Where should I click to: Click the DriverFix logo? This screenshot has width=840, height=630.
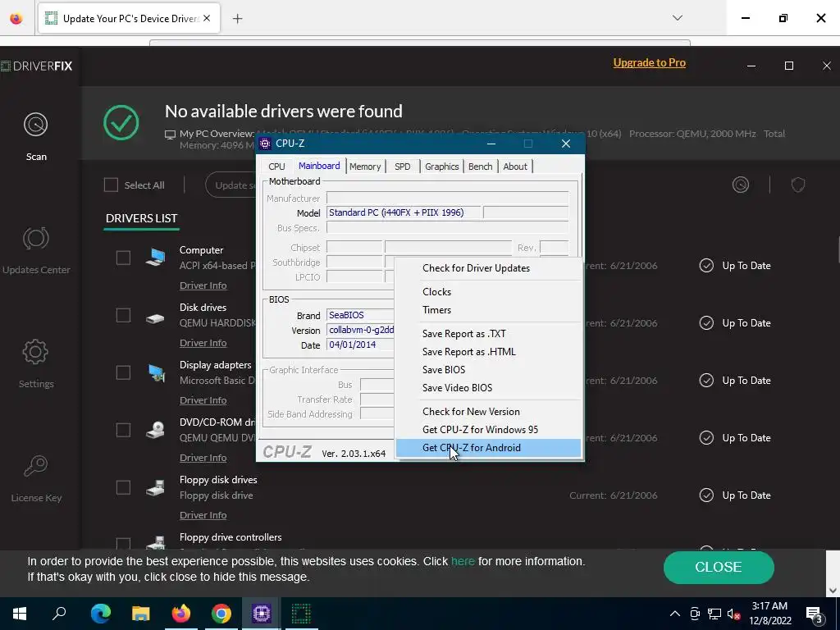[x=36, y=66]
